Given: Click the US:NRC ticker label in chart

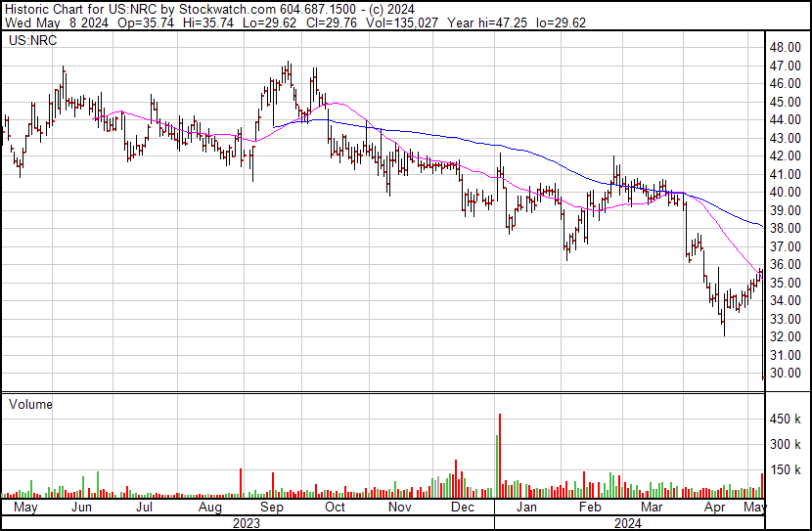Looking at the screenshot, I should coord(30,42).
